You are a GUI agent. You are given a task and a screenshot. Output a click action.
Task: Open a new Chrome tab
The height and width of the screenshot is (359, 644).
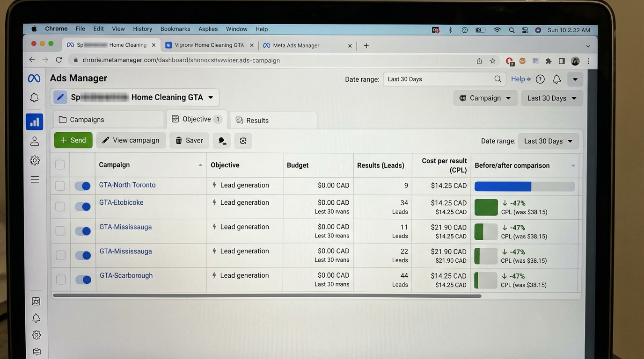pos(366,45)
